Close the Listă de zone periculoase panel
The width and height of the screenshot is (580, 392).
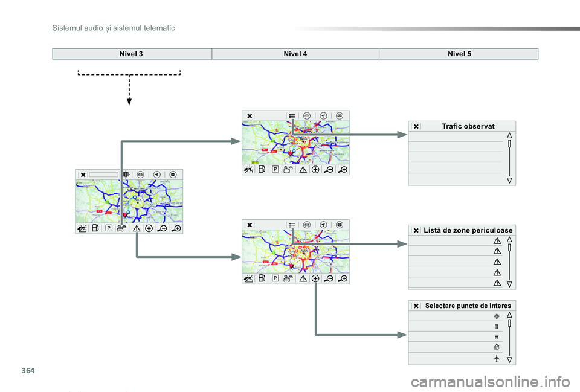coord(416,230)
